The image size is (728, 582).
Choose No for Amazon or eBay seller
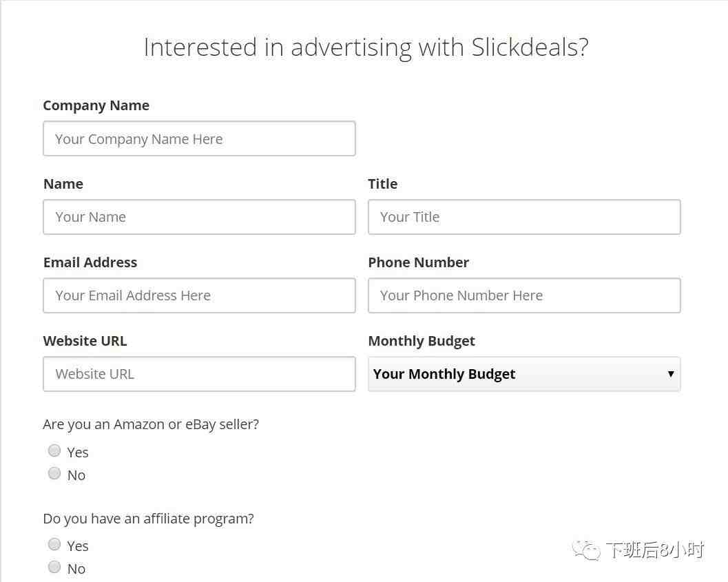tap(54, 473)
